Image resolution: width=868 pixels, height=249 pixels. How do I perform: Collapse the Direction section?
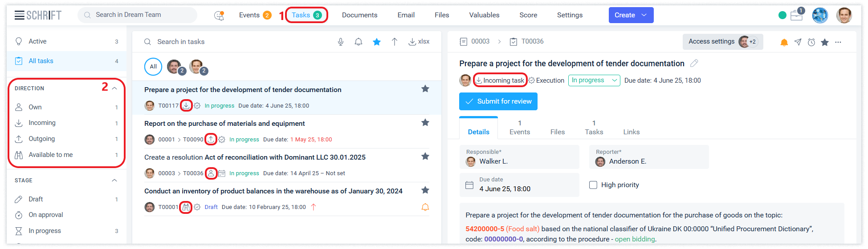(x=114, y=88)
